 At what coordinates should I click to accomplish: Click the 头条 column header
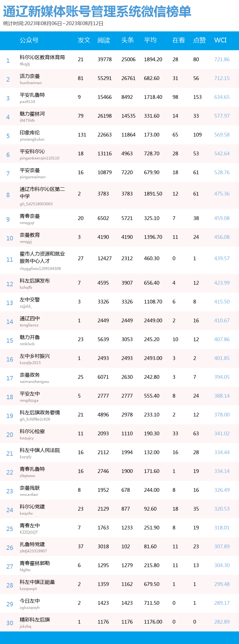[x=128, y=40]
